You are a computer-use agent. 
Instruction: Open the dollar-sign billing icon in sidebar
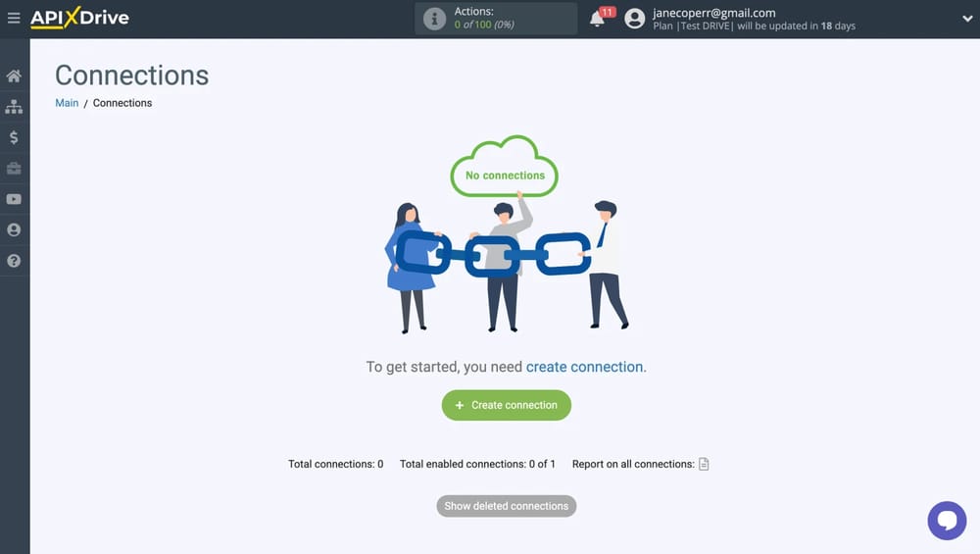click(14, 137)
